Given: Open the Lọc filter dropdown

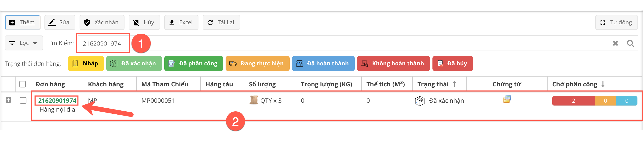Looking at the screenshot, I should [24, 43].
